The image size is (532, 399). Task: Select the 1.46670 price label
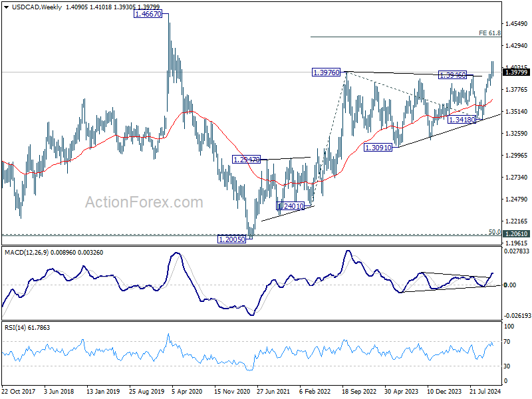tap(148, 14)
